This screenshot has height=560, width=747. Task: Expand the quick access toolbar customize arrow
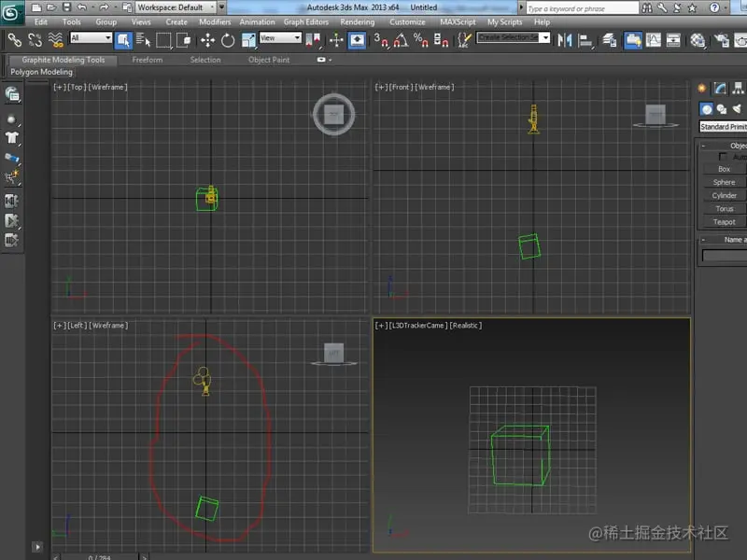pos(222,7)
